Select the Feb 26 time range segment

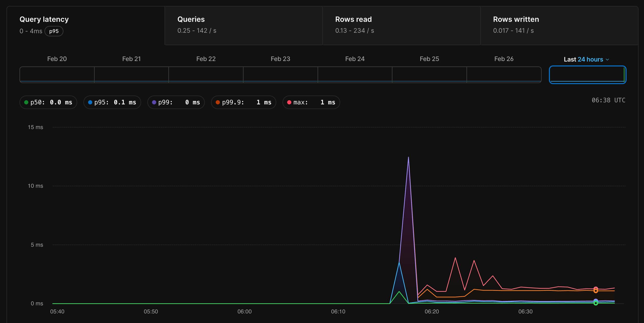504,75
